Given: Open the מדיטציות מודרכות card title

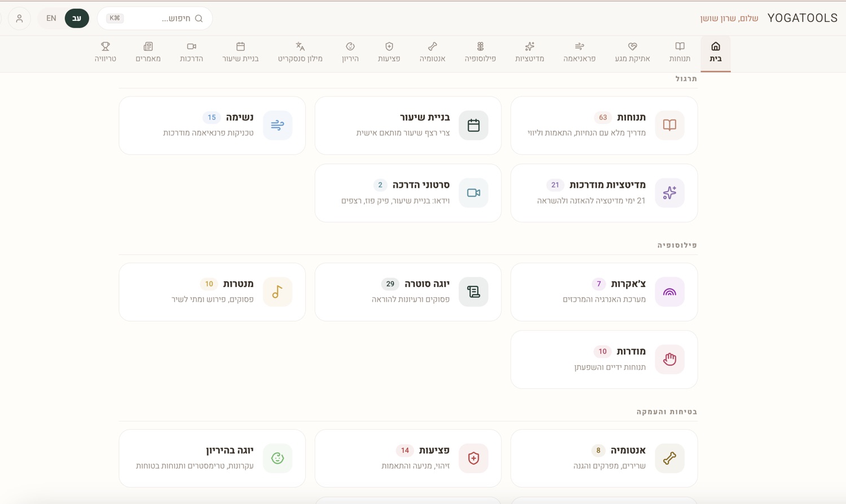Looking at the screenshot, I should pos(607,185).
